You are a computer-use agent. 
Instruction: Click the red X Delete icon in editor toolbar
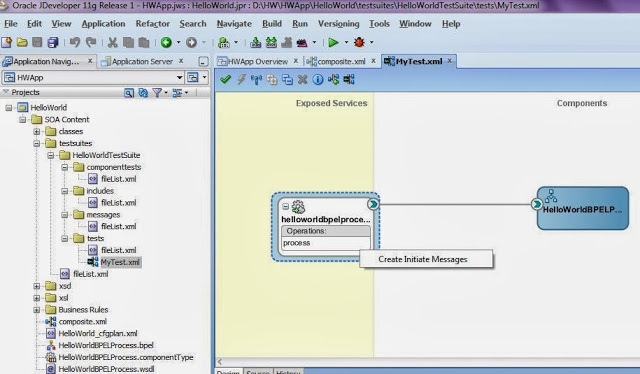point(302,79)
